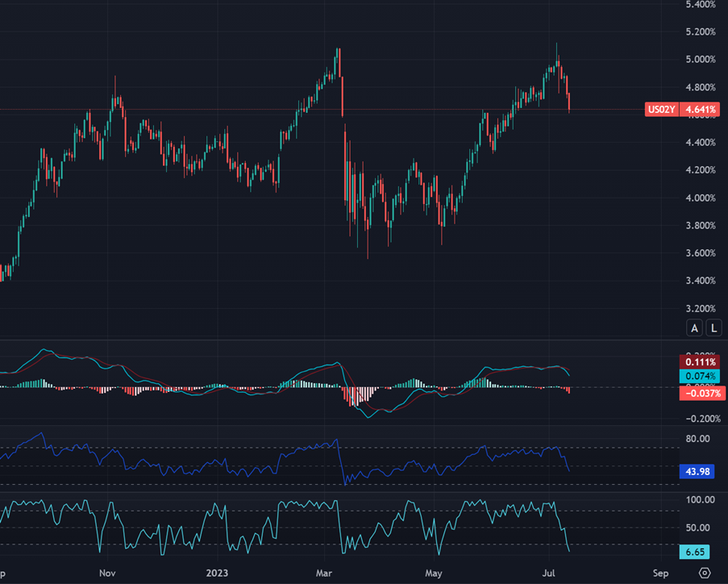The height and width of the screenshot is (584, 728).
Task: Select the 0.074% cyan signal label
Action: coord(700,376)
